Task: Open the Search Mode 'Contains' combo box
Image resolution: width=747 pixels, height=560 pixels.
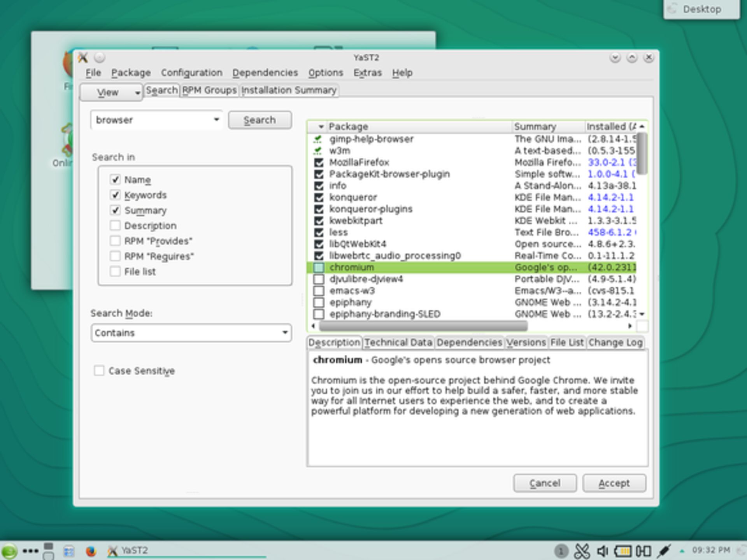Action: (191, 333)
